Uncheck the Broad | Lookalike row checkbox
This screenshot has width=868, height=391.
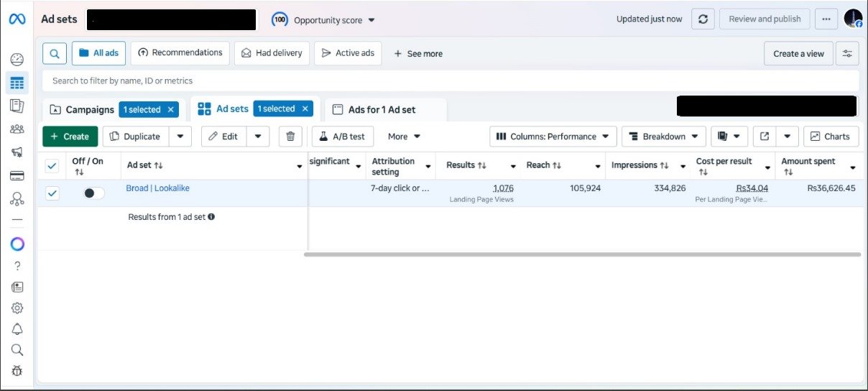coord(52,193)
